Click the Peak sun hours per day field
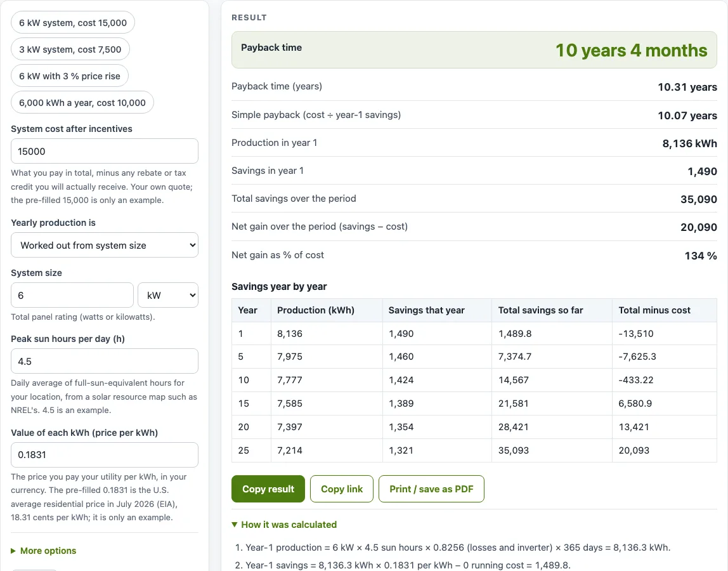The height and width of the screenshot is (571, 728). point(105,361)
